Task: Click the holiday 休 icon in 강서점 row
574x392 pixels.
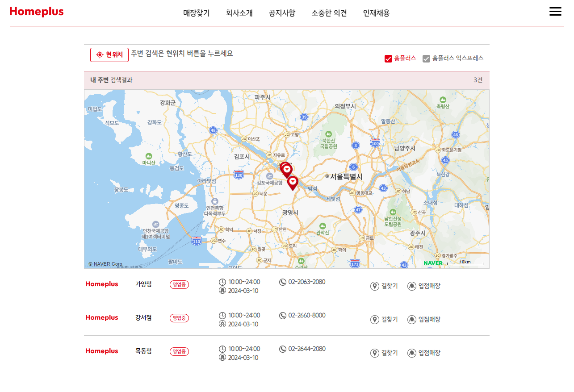Action: [x=222, y=324]
